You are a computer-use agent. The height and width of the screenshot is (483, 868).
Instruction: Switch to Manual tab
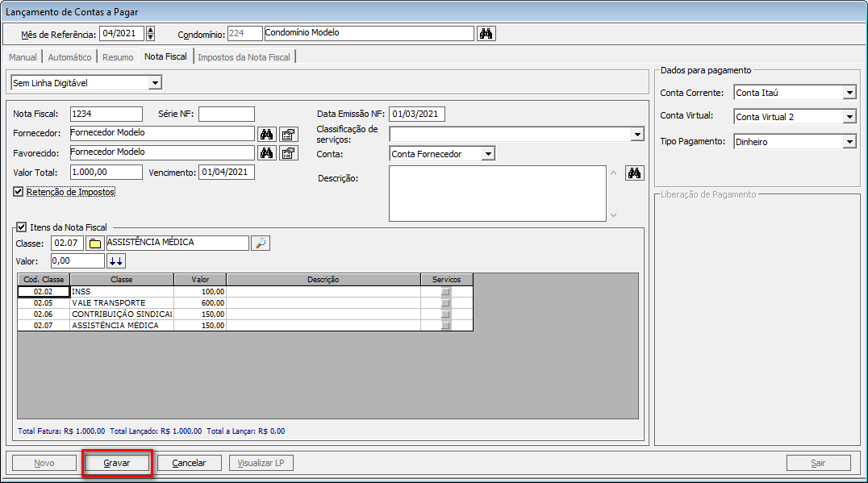point(23,57)
